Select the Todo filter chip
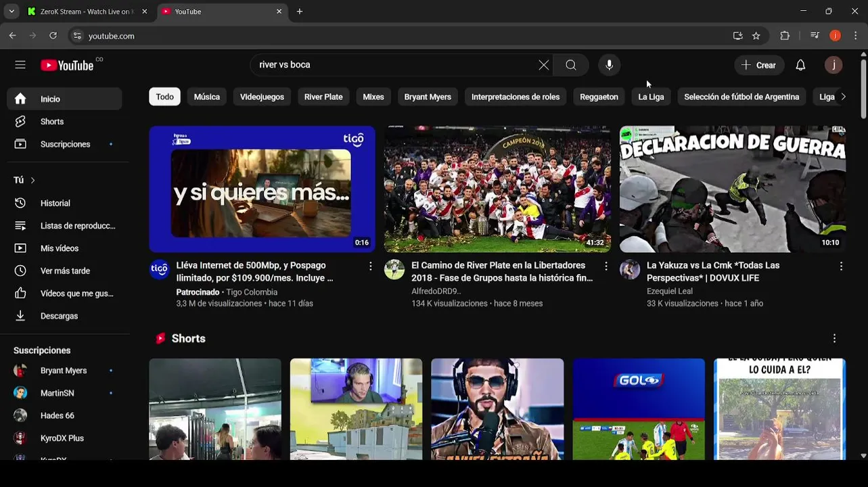The image size is (868, 487). [x=164, y=97]
